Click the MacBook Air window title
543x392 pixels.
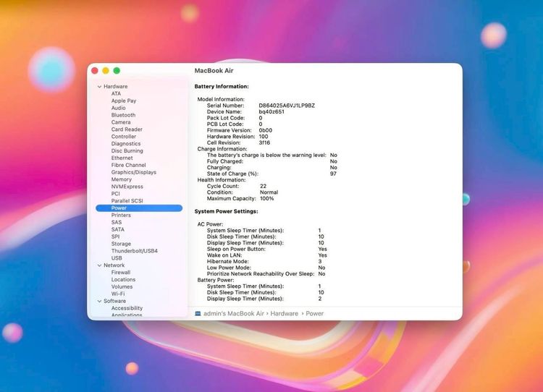tap(214, 71)
